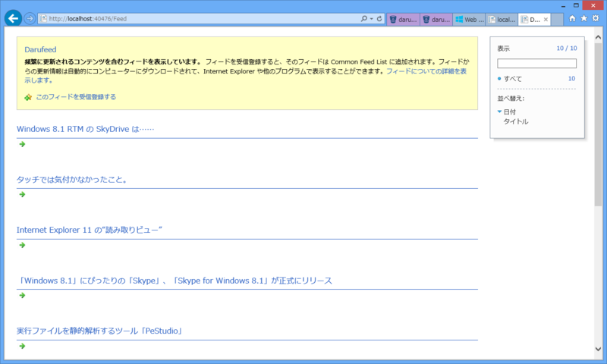The image size is (607, 364).
Task: Open the Windows 8.1 RTM の SkyDrive article
Action: tap(85, 129)
